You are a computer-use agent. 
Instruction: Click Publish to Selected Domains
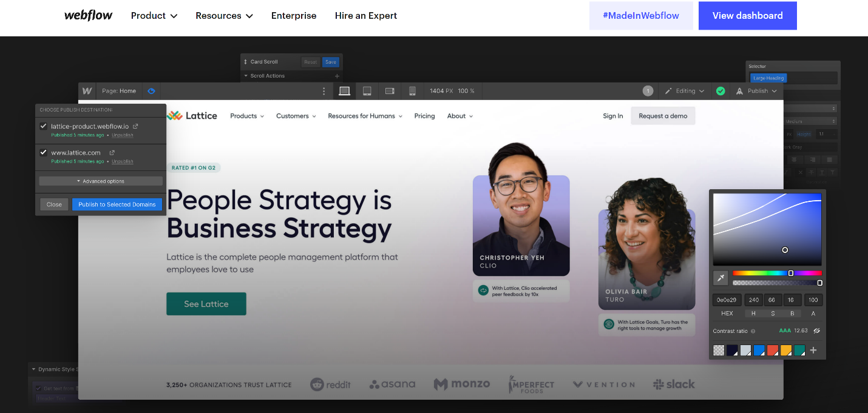coord(117,204)
